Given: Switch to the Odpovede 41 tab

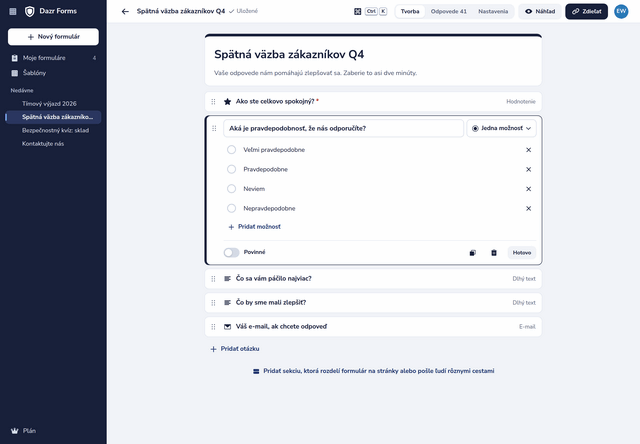Looking at the screenshot, I should [x=449, y=11].
